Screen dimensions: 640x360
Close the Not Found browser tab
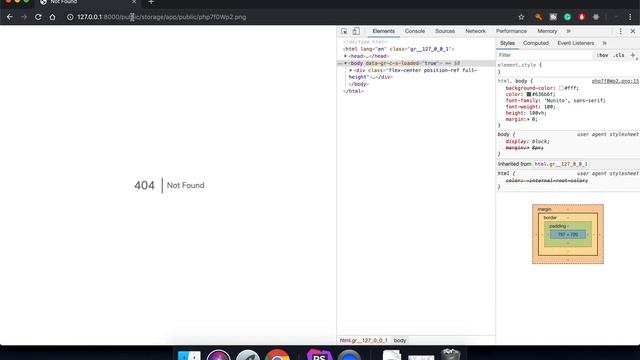tap(134, 2)
